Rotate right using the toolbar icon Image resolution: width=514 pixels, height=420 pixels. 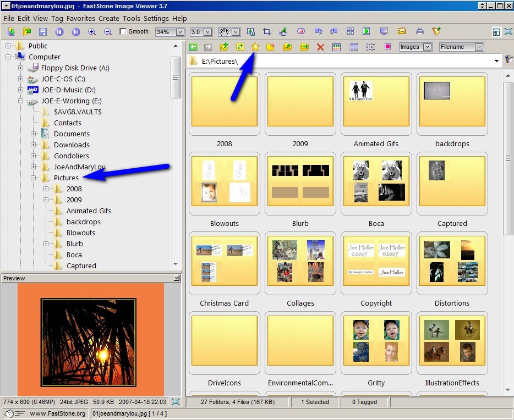[x=334, y=31]
